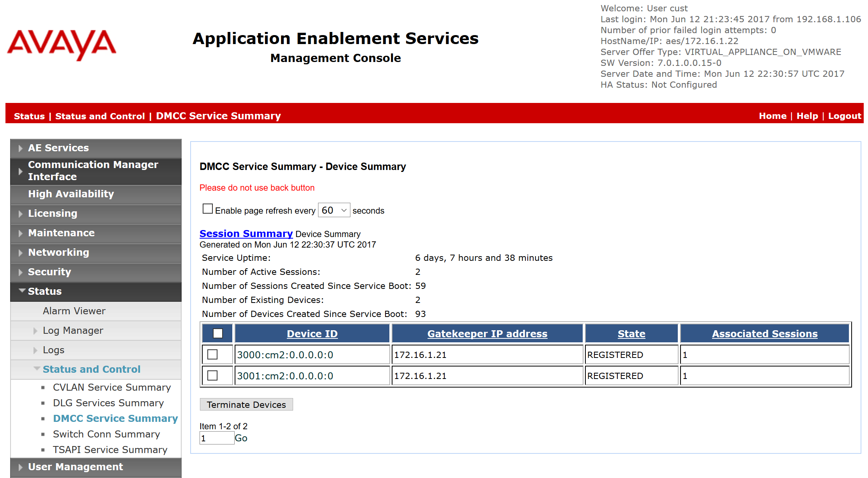Image resolution: width=868 pixels, height=478 pixels.
Task: Expand Communication Manager Interface menu
Action: pos(96,171)
